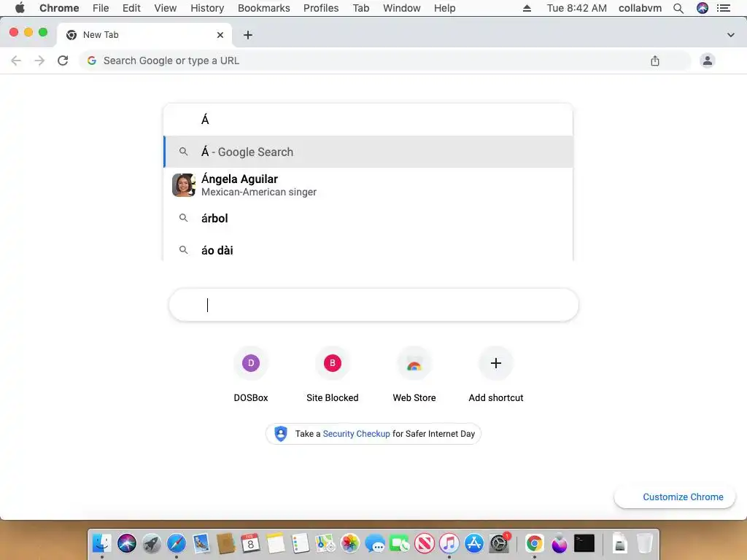The height and width of the screenshot is (560, 747).
Task: Open Reminders from the dock
Action: (x=300, y=542)
